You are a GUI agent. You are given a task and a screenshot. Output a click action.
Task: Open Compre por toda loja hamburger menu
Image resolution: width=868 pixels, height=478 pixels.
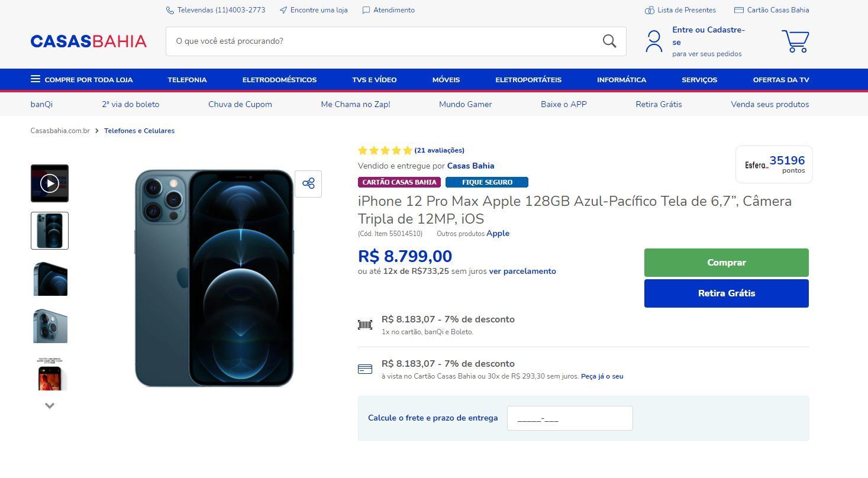(x=36, y=79)
